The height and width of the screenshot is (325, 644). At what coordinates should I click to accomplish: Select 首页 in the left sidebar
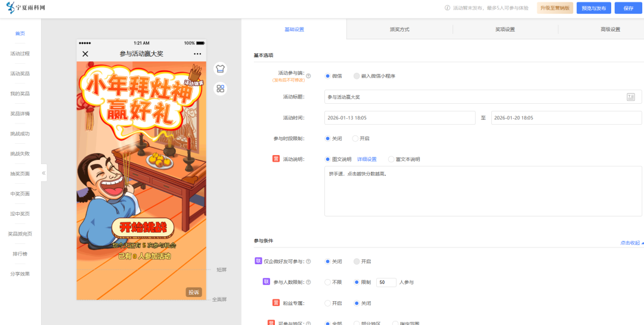click(x=20, y=33)
